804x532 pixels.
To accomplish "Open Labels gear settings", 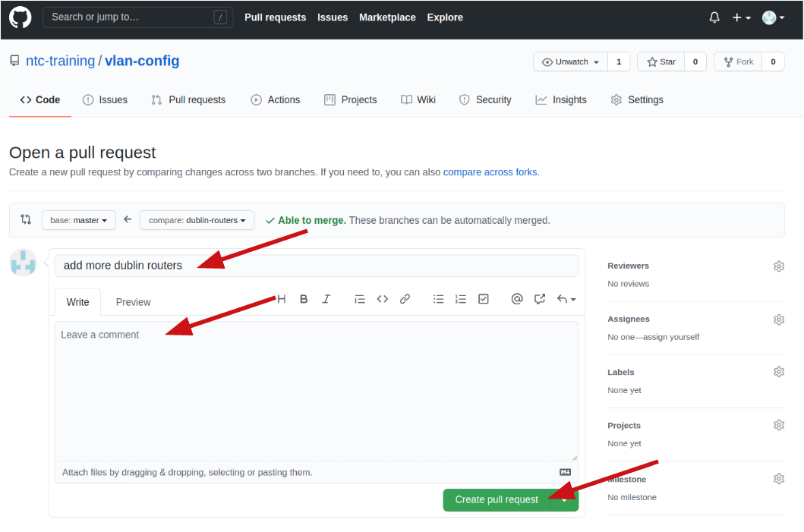I will click(778, 372).
